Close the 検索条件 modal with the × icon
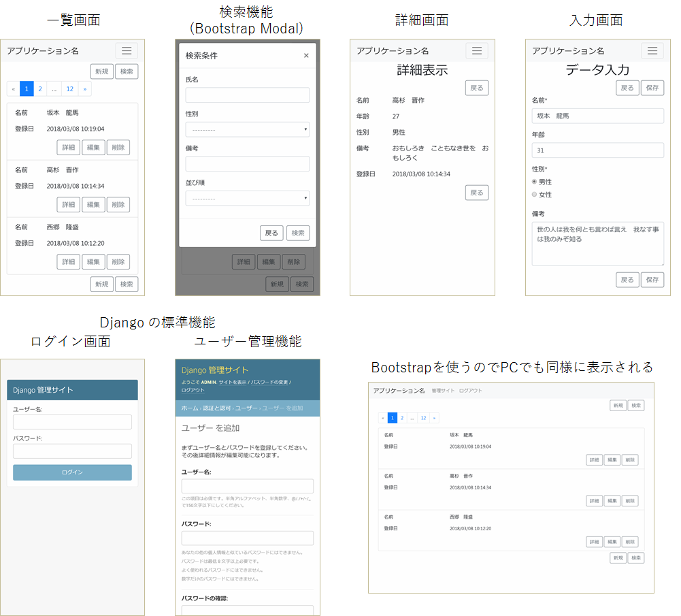This screenshot has width=681, height=616. (305, 56)
